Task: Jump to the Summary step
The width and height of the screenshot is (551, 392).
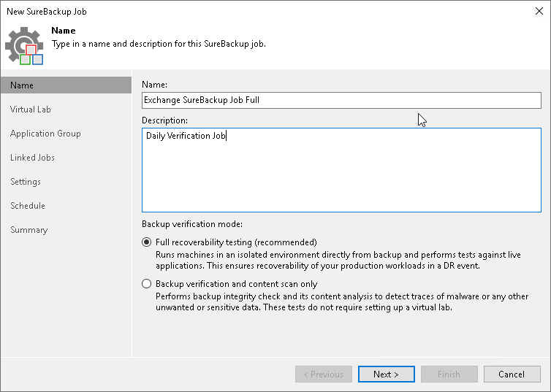Action: 28,230
